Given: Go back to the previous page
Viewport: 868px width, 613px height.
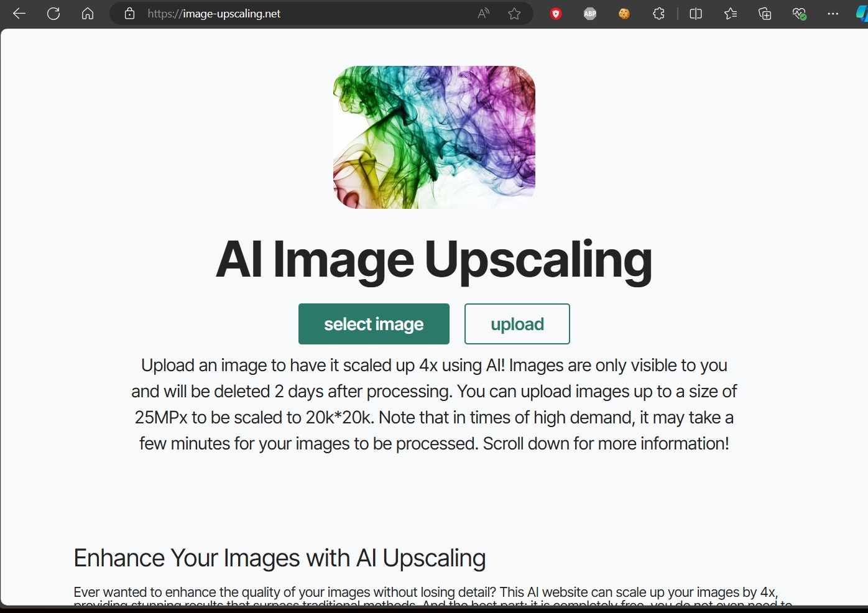Looking at the screenshot, I should coord(19,13).
